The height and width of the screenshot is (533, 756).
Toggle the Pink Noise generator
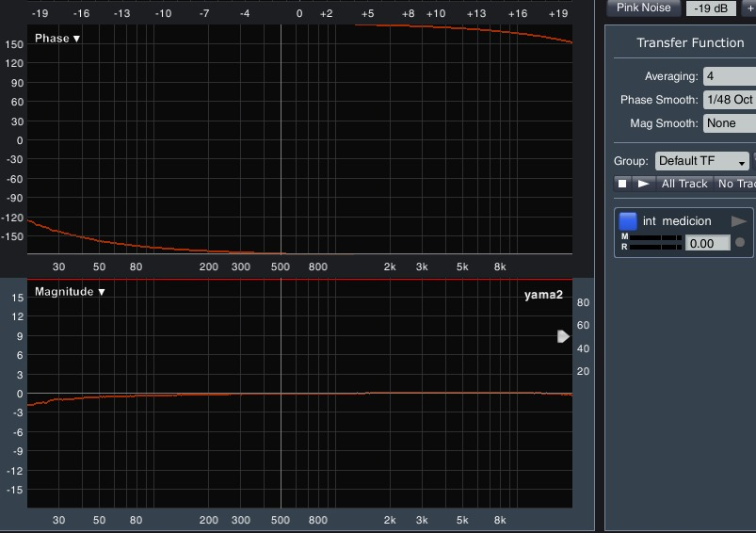(644, 8)
